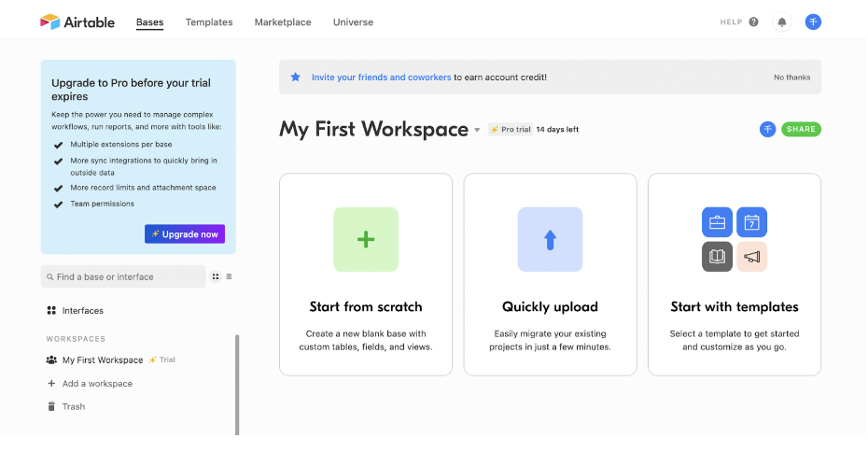The height and width of the screenshot is (452, 868).
Task: Switch to grid view icon beside search
Action: [216, 276]
